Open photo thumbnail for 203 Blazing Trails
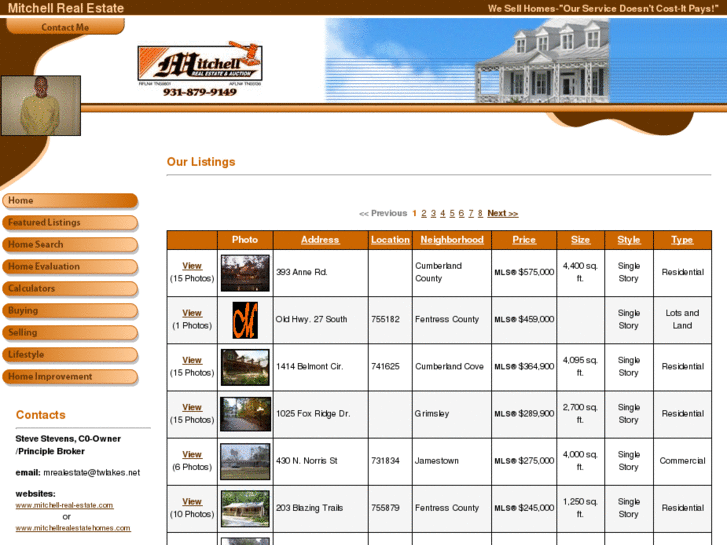Screen dimensions: 727x545 click(245, 509)
